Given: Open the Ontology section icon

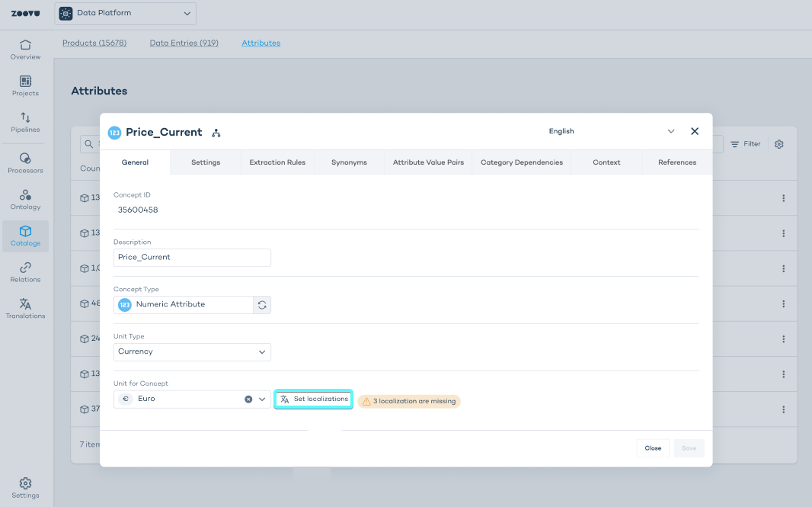Looking at the screenshot, I should (x=25, y=195).
